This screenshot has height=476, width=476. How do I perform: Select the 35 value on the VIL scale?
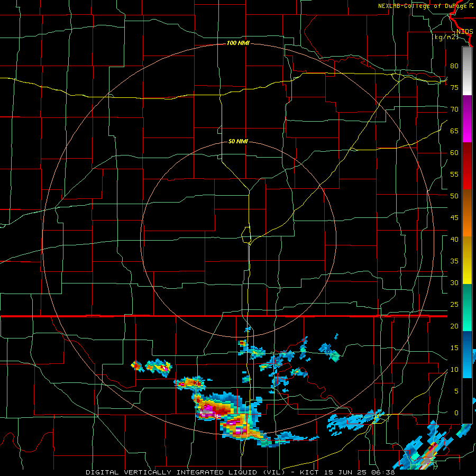point(454,261)
